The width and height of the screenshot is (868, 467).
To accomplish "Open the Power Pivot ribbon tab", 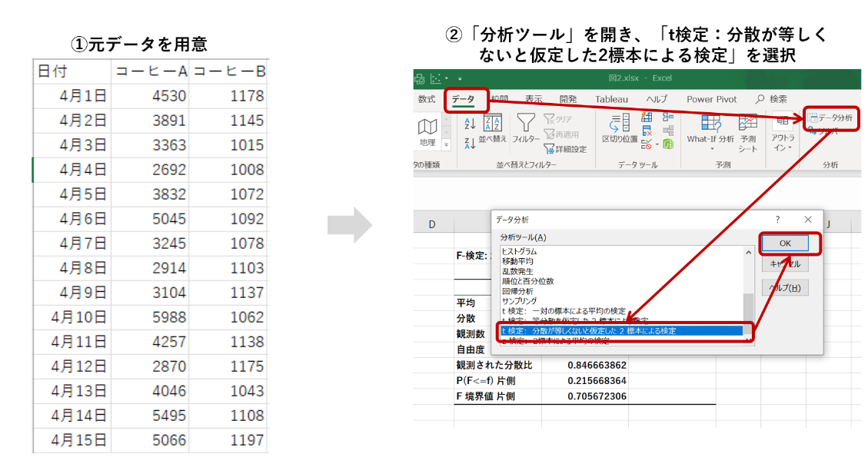I will (711, 99).
